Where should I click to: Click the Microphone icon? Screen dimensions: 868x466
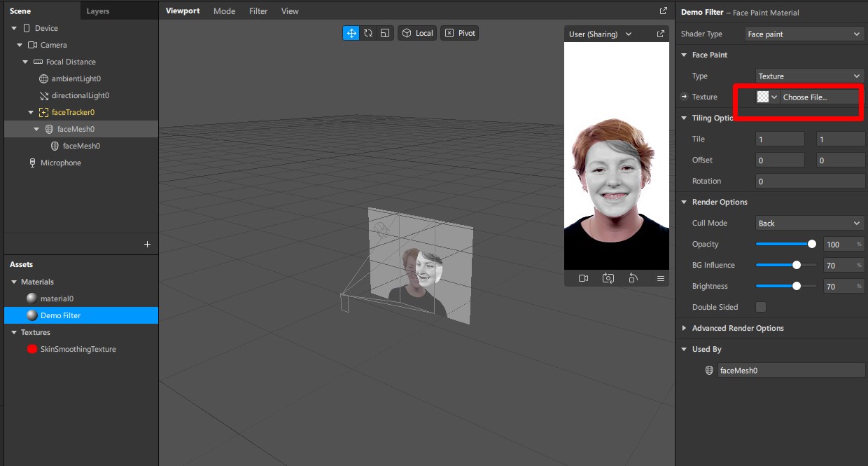[32, 163]
